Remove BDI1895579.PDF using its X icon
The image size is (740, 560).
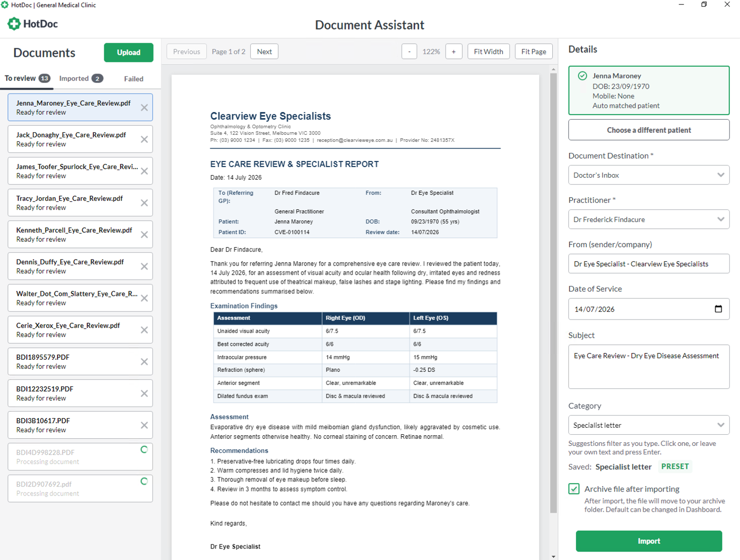pos(144,362)
